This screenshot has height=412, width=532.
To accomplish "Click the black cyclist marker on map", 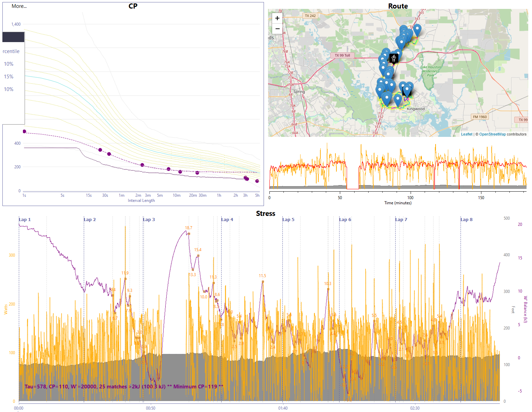I will [394, 58].
